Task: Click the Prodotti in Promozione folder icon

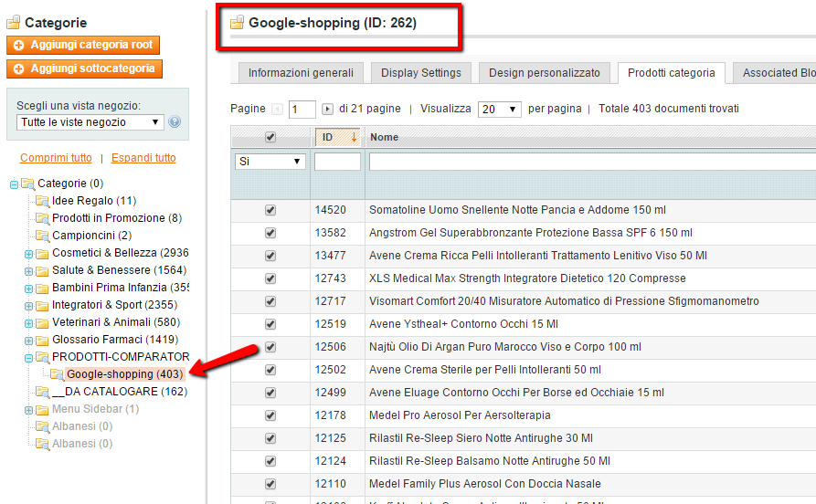Action: 41,218
